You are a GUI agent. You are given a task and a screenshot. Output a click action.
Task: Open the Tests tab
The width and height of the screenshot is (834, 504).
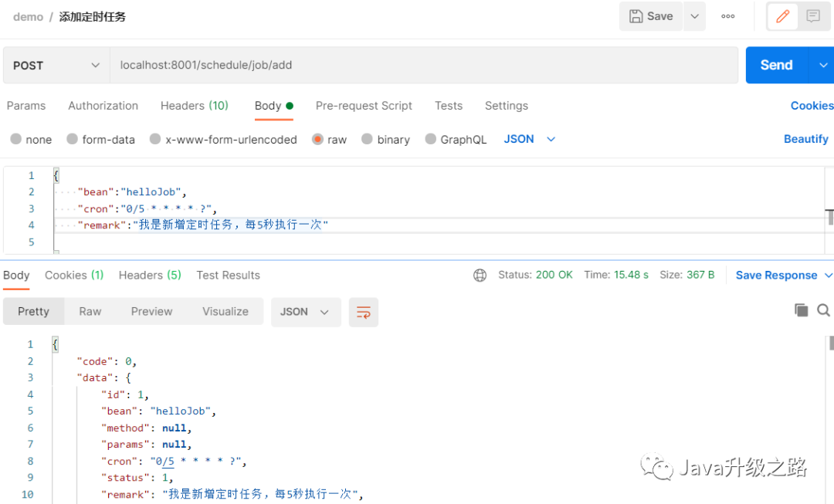tap(449, 106)
